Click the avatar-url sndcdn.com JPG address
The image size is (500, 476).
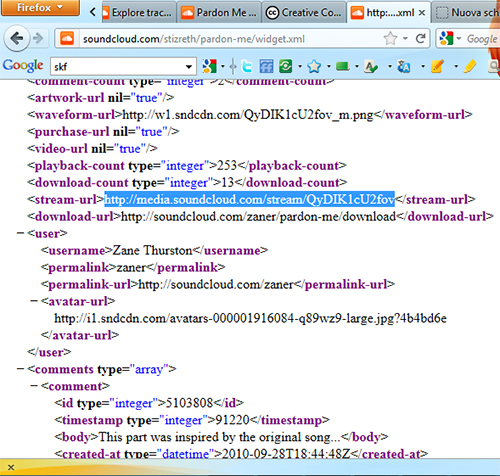(x=250, y=318)
